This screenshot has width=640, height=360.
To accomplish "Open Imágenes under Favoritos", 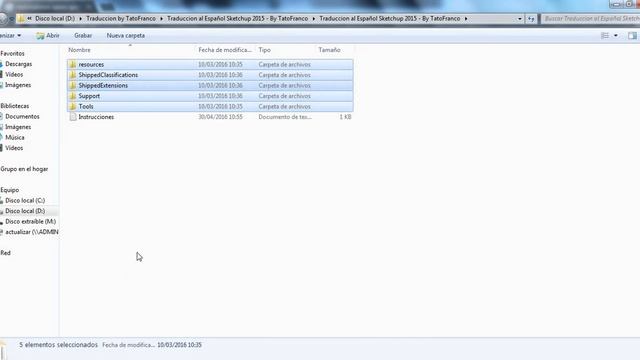I will point(18,85).
